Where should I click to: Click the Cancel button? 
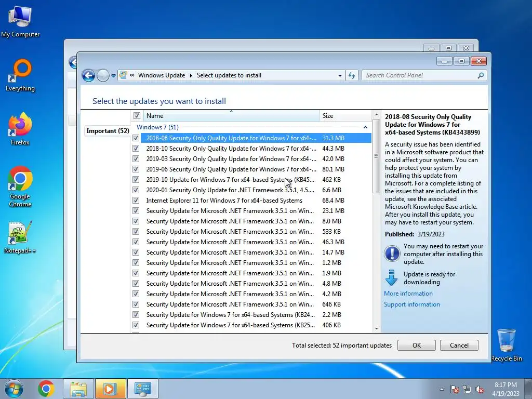click(x=459, y=345)
